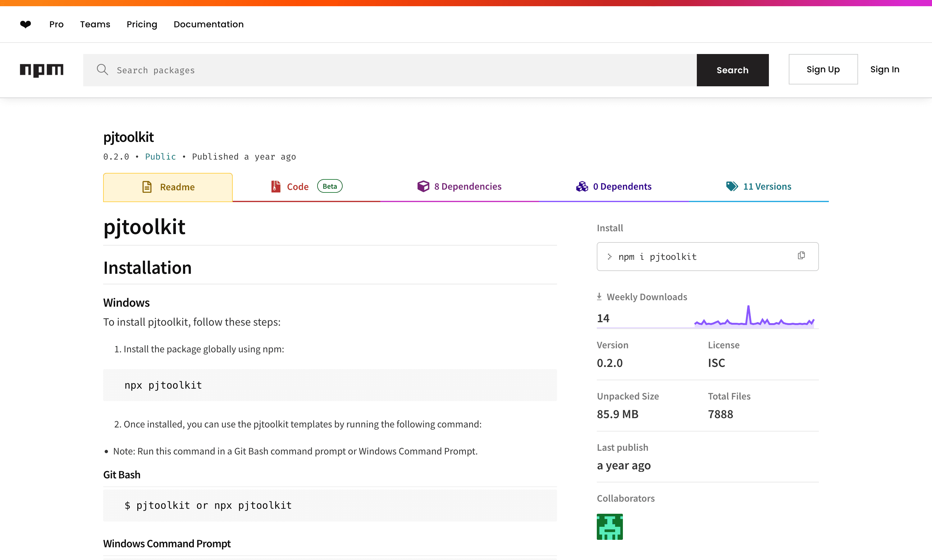The width and height of the screenshot is (932, 560).
Task: Open Documentation from the top nav
Action: (208, 24)
